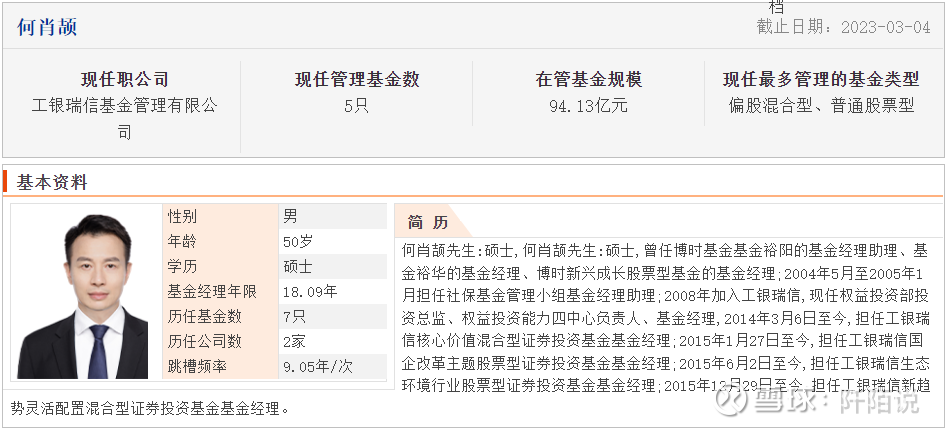This screenshot has width=947, height=430.
Task: Select the 学历 row label
Action: [x=182, y=266]
